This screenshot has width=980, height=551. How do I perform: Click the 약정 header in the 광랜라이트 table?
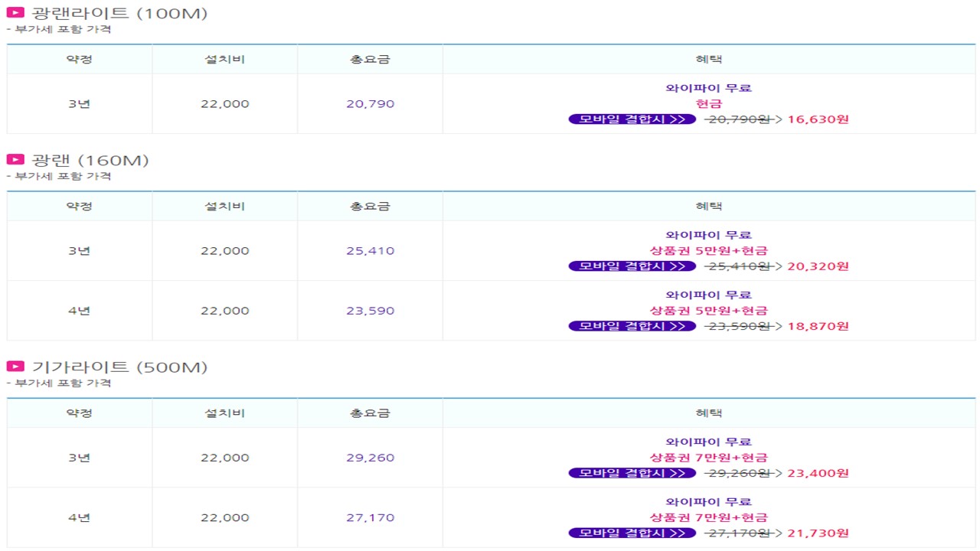[80, 59]
